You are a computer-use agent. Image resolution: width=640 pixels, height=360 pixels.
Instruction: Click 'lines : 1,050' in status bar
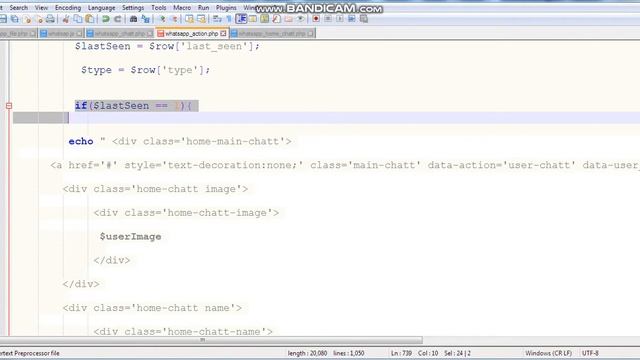coord(349,353)
